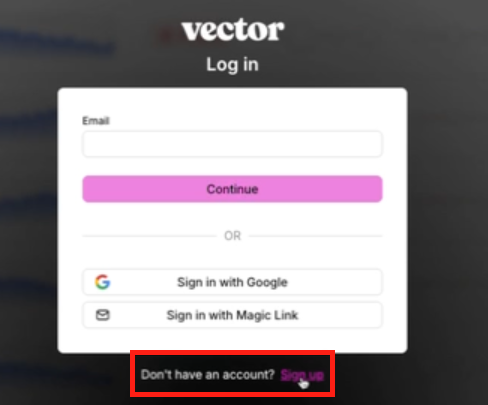This screenshot has height=405, width=488.
Task: Click blank card space between Continue and OR
Action: coord(232,216)
